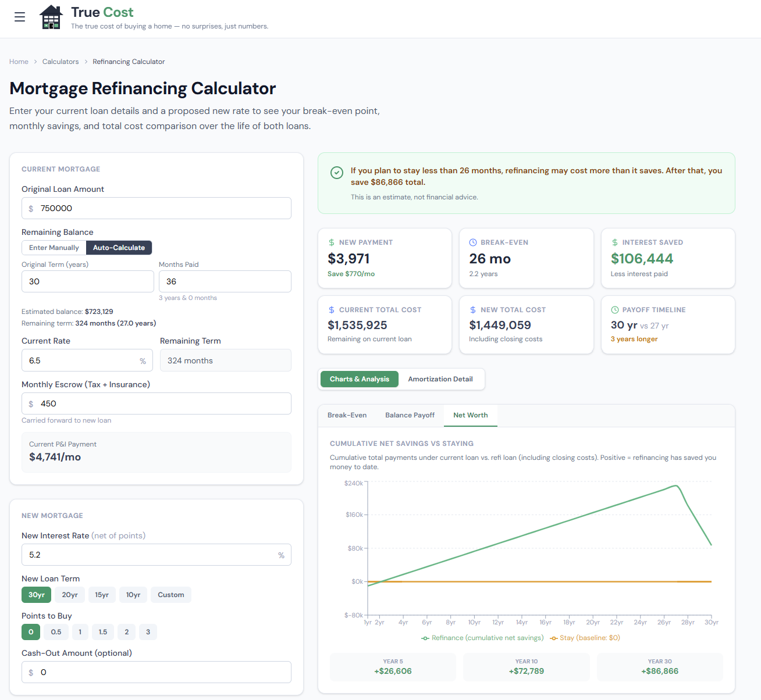
Task: Click the Payoff Timeline clock icon
Action: pyautogui.click(x=615, y=310)
